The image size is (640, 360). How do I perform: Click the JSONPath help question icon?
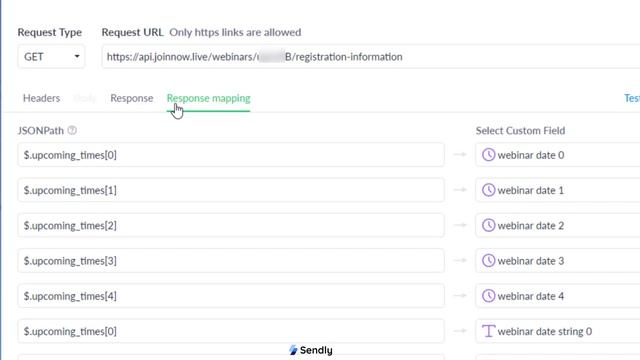pos(72,131)
